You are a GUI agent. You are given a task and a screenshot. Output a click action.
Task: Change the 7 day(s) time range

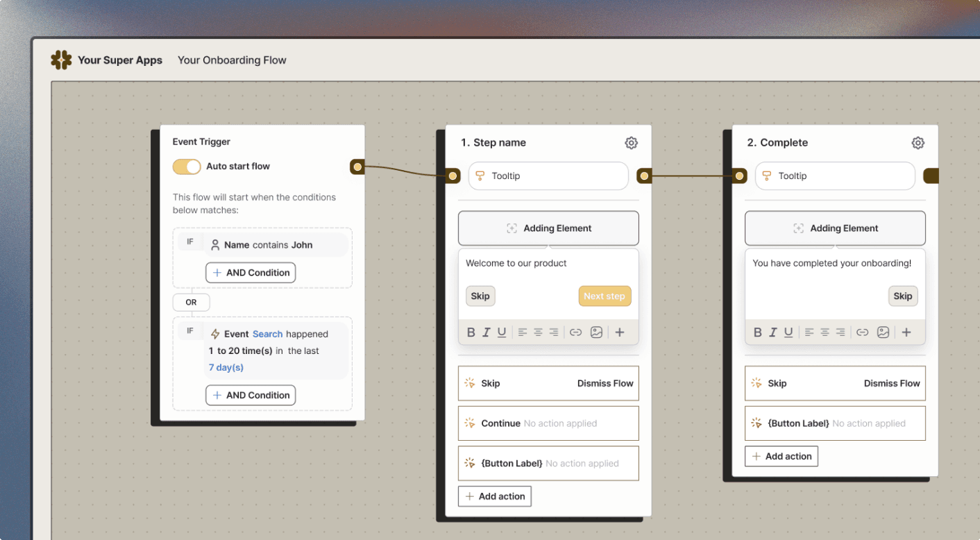click(226, 368)
